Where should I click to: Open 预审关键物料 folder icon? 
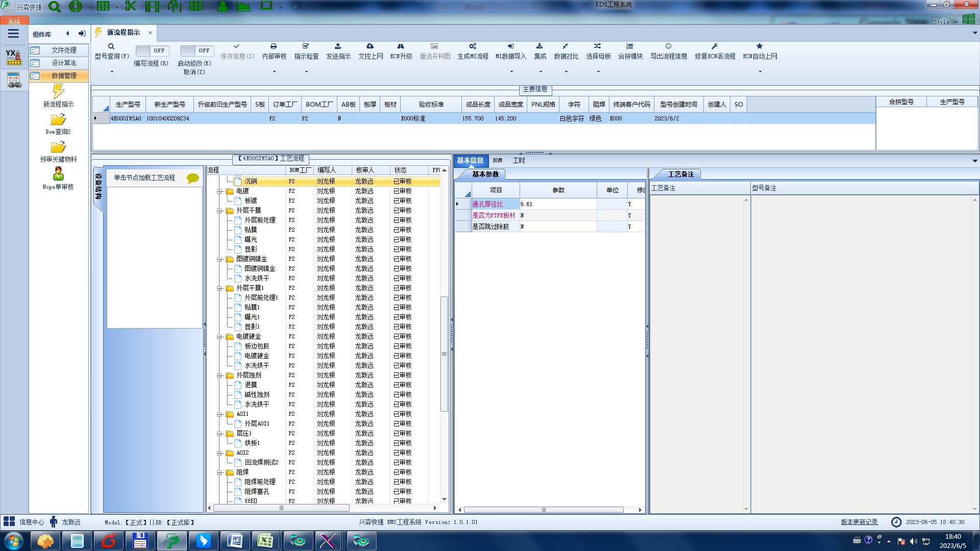(58, 147)
